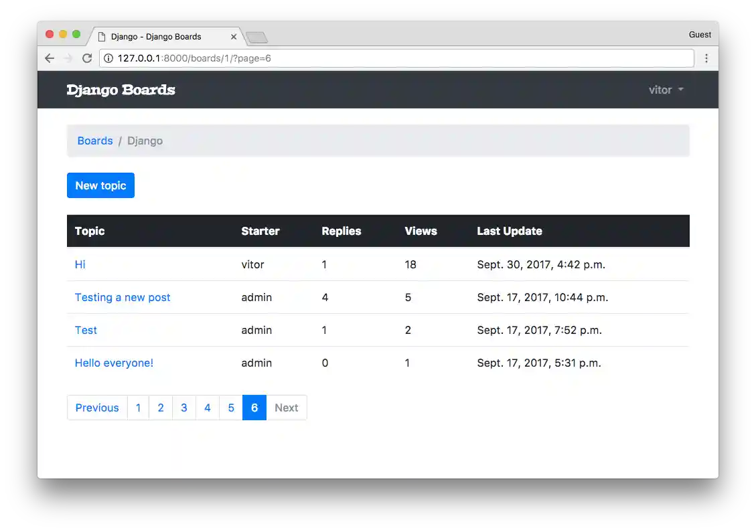Viewport: 756px width, 532px height.
Task: Click admin starter in the Hello everyone! row
Action: click(256, 363)
